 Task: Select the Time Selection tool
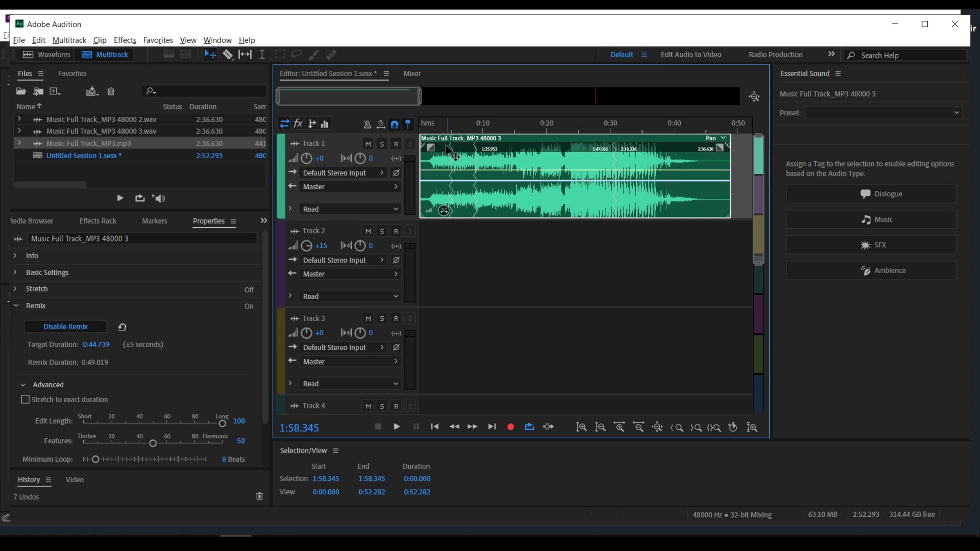tap(262, 54)
